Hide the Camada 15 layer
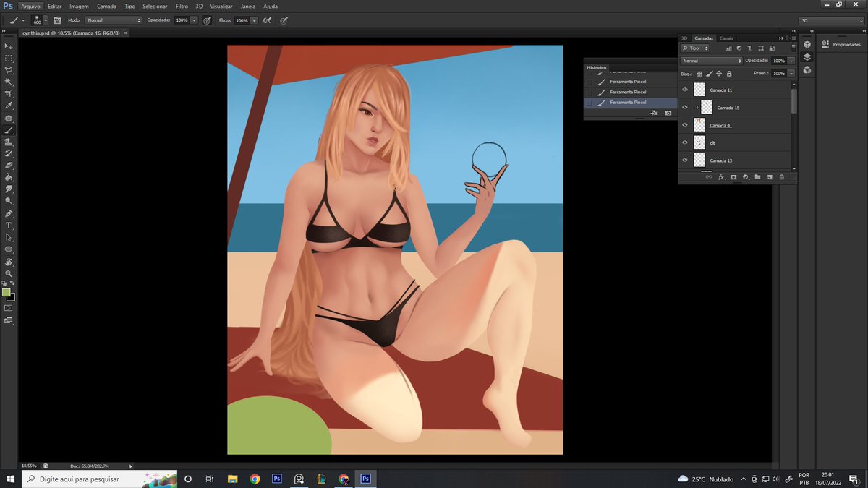The height and width of the screenshot is (488, 868). tap(685, 107)
